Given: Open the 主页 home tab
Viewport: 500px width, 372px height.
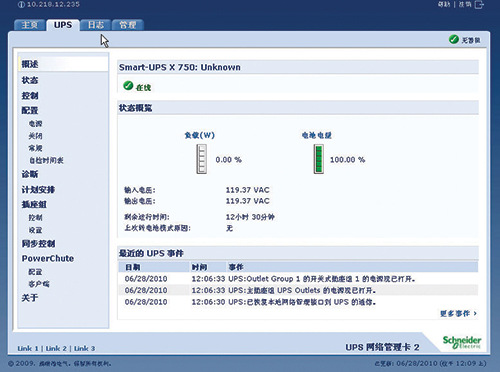Looking at the screenshot, I should [x=30, y=25].
